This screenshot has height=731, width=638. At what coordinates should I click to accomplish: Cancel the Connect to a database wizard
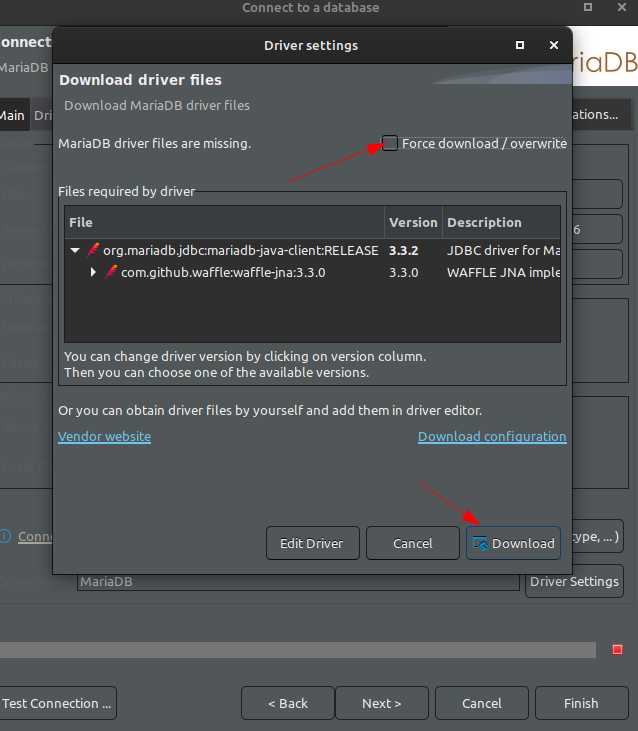coord(482,703)
